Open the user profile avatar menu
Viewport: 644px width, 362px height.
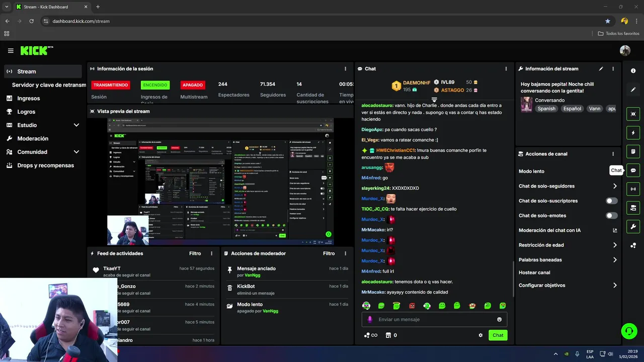coord(625,50)
